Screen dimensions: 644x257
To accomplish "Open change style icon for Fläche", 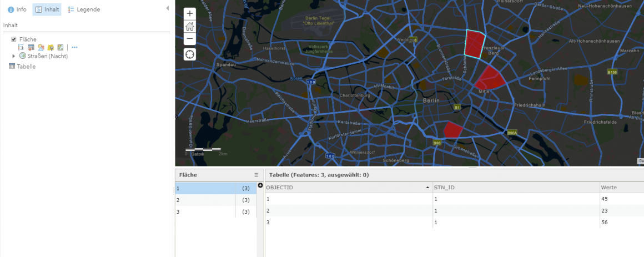I will pyautogui.click(x=41, y=48).
